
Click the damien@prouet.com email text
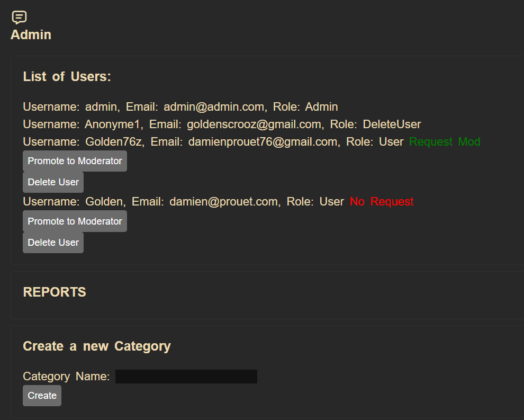(x=223, y=202)
